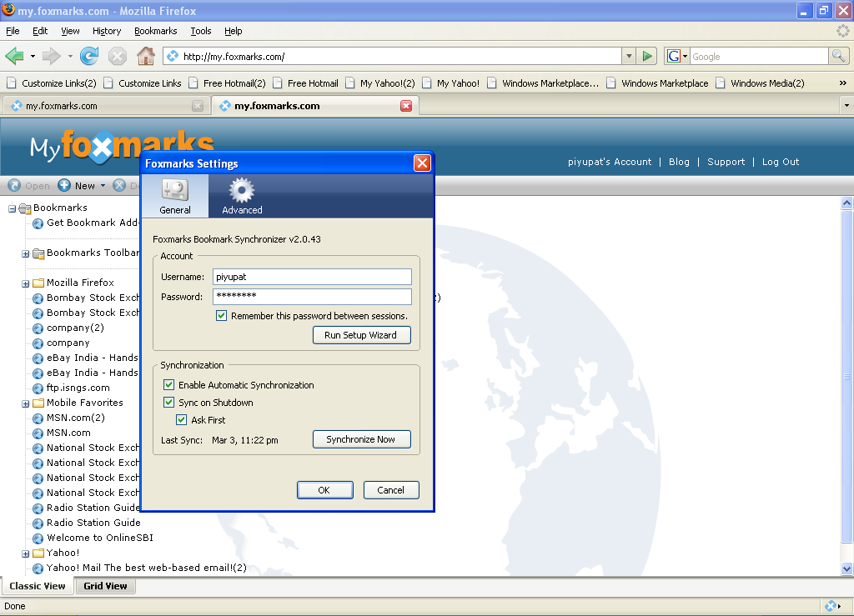Open the New item dropdown arrow
Image resolution: width=854 pixels, height=616 pixels.
pos(103,186)
